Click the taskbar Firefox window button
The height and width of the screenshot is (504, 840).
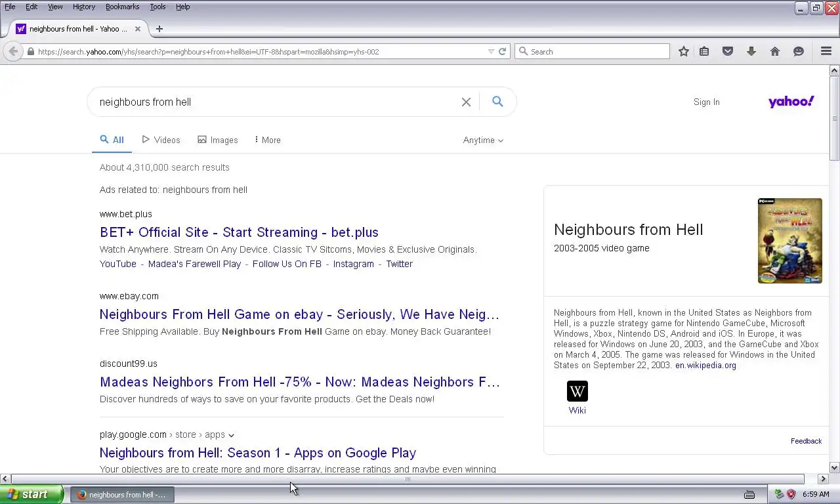tap(123, 495)
